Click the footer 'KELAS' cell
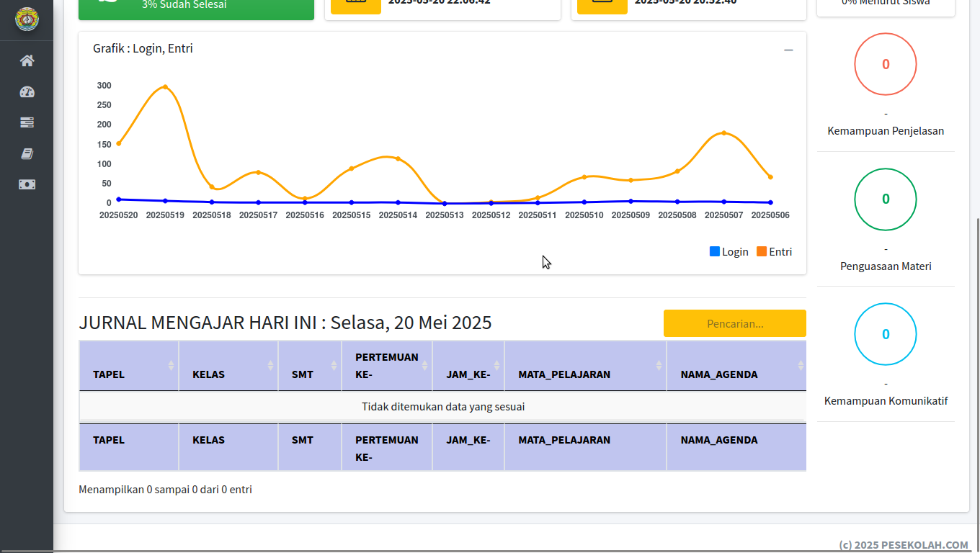Screen dimensions: 980x553 [x=228, y=447]
